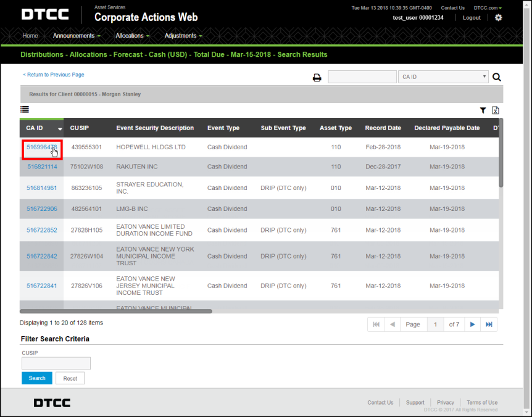Open CA ID 516996478 link

(x=42, y=147)
